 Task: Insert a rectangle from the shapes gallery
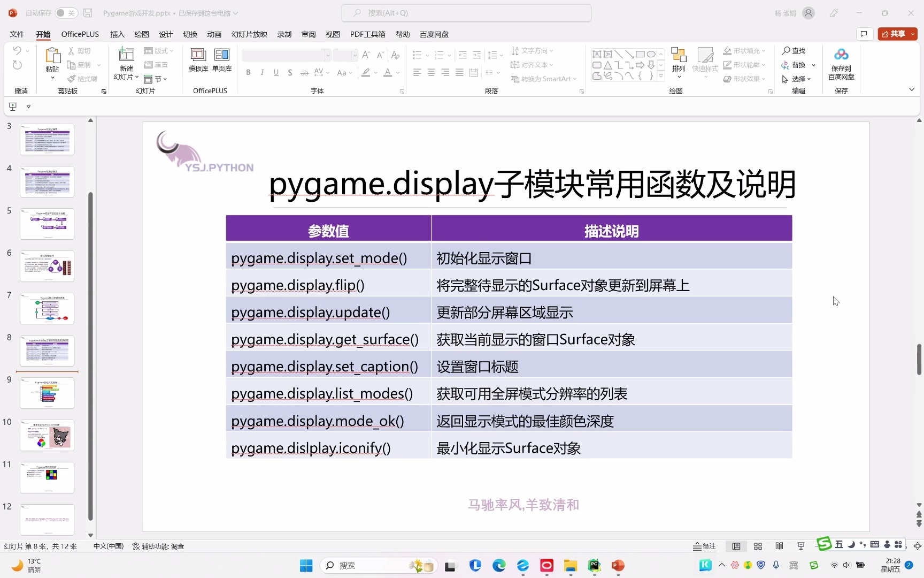tap(640, 54)
